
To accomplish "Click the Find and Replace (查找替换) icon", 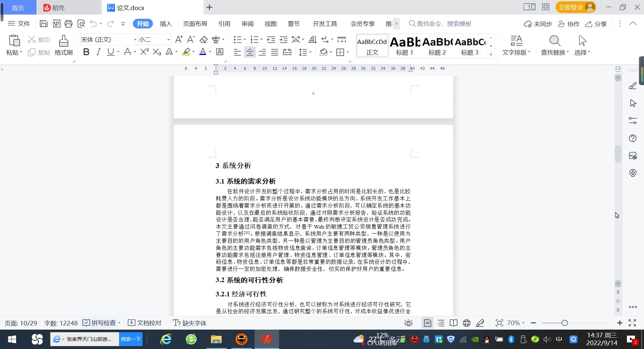I will tap(554, 45).
